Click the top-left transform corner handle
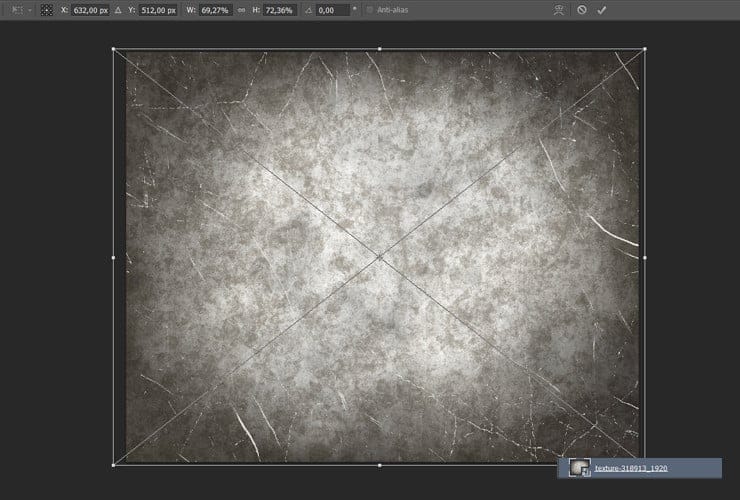This screenshot has width=740, height=500. click(x=113, y=49)
